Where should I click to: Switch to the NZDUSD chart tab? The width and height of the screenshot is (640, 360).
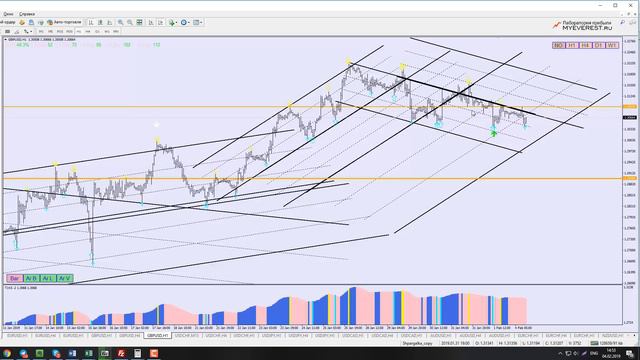[x=612, y=336]
